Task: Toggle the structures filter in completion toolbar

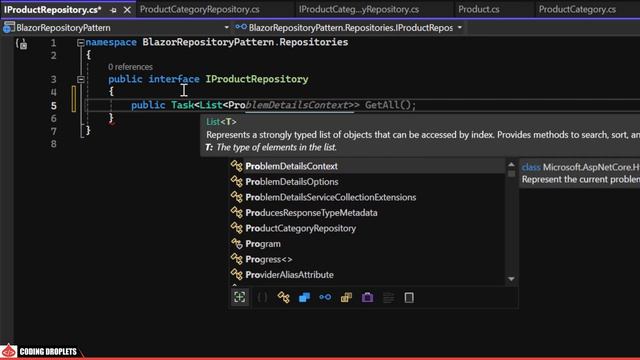Action: [304, 297]
